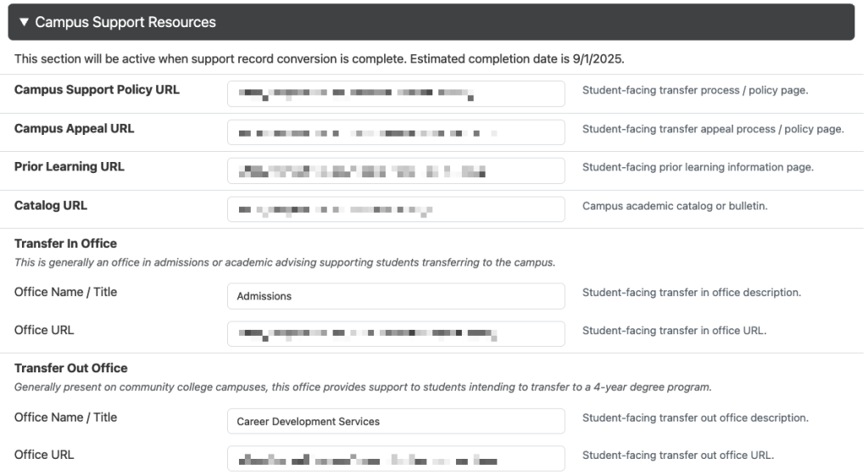The height and width of the screenshot is (475, 868).
Task: Collapse the Campus Support Resources triangle
Action: point(24,22)
